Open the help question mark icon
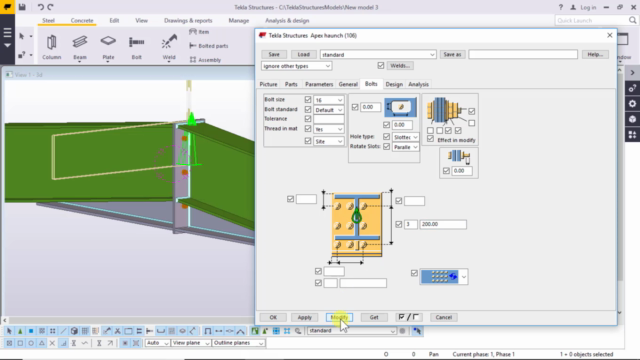Screen dimensions: 640x360 coord(560,7)
